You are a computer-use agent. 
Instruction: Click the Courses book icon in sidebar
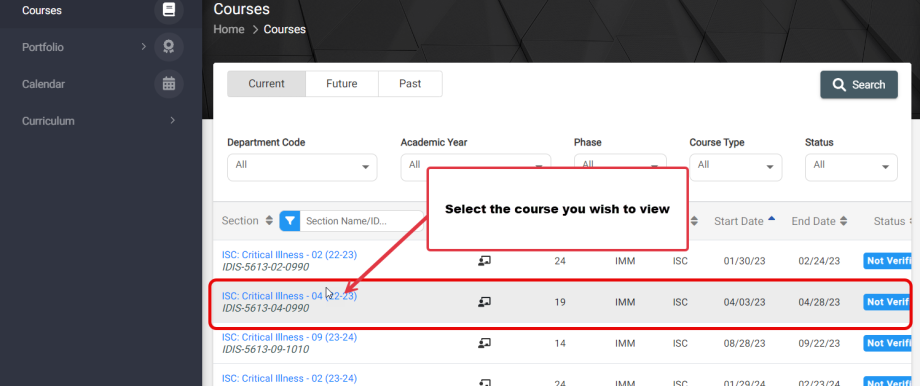[169, 11]
